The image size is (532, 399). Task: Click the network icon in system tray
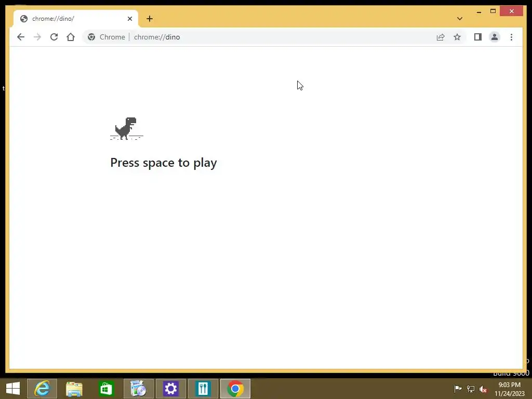tap(471, 389)
